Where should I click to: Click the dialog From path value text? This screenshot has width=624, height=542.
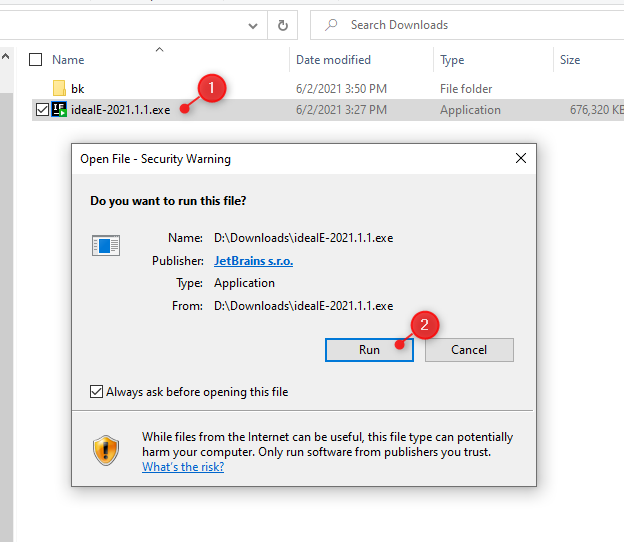point(304,306)
